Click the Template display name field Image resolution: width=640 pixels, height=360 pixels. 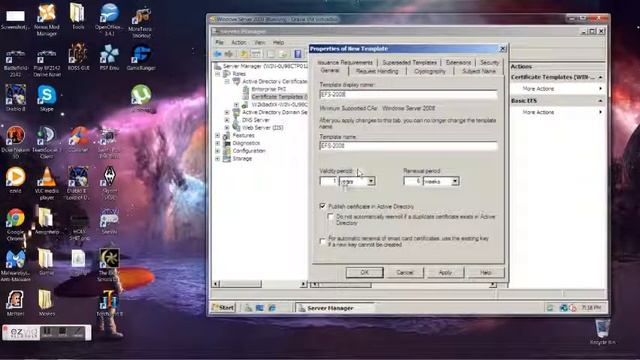[409, 94]
